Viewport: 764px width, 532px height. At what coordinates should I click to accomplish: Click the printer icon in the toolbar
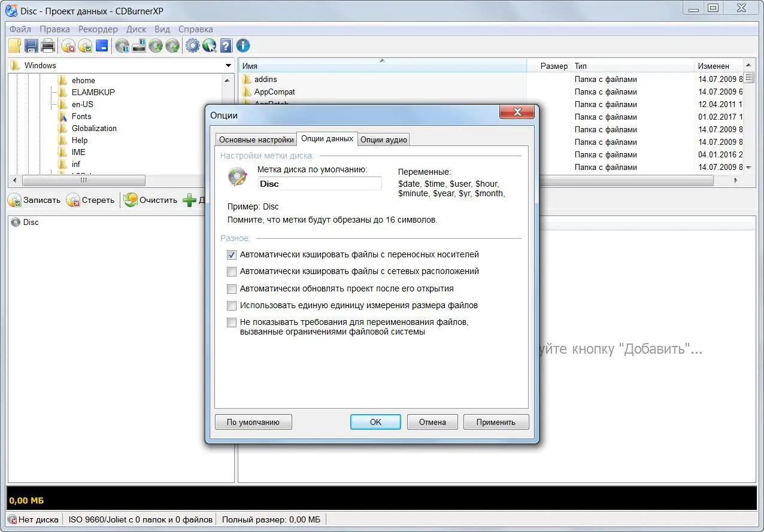point(48,45)
